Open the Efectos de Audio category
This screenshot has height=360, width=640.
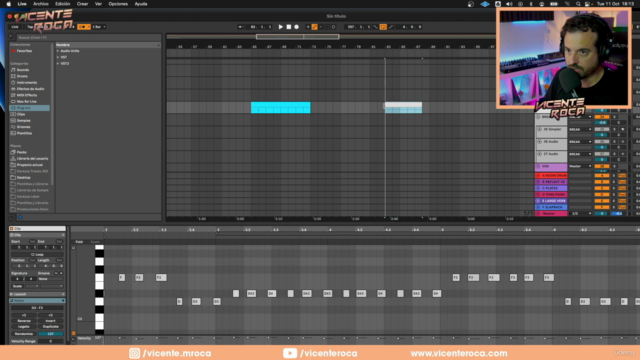pos(30,89)
